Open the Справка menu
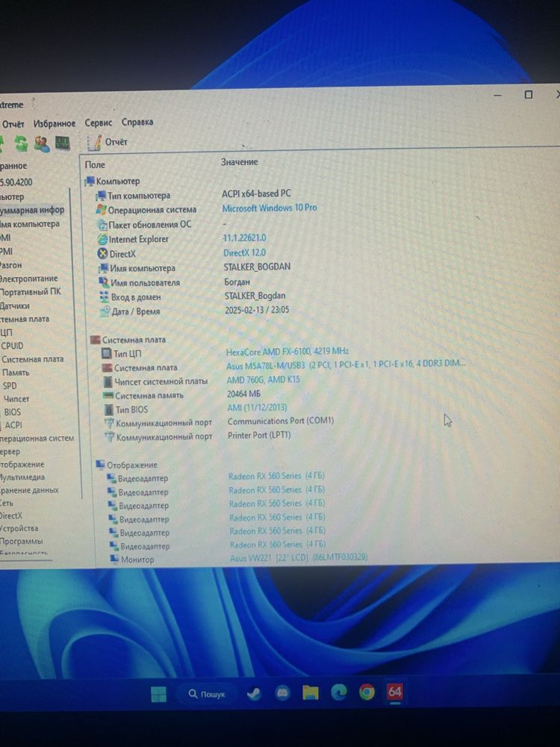 pyautogui.click(x=137, y=122)
